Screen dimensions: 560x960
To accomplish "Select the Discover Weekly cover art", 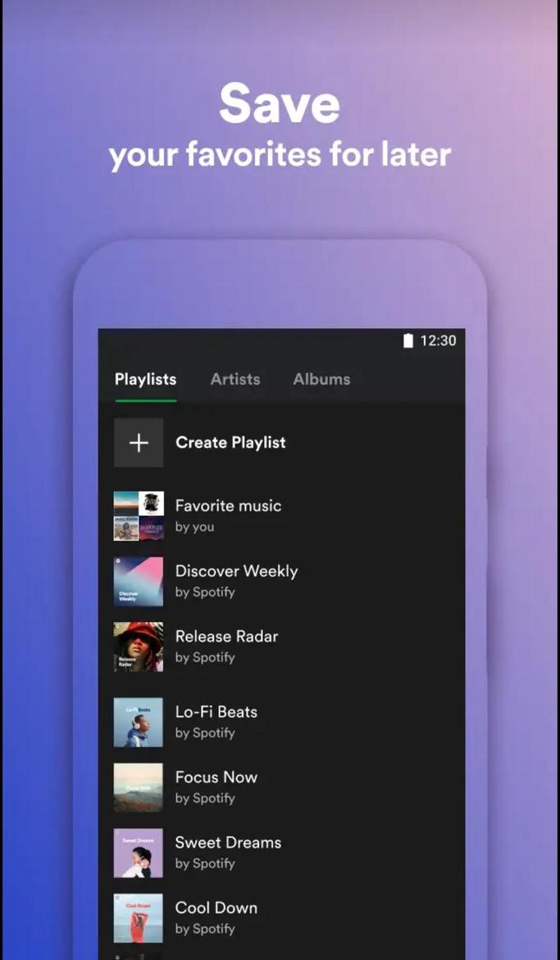I will click(x=139, y=581).
